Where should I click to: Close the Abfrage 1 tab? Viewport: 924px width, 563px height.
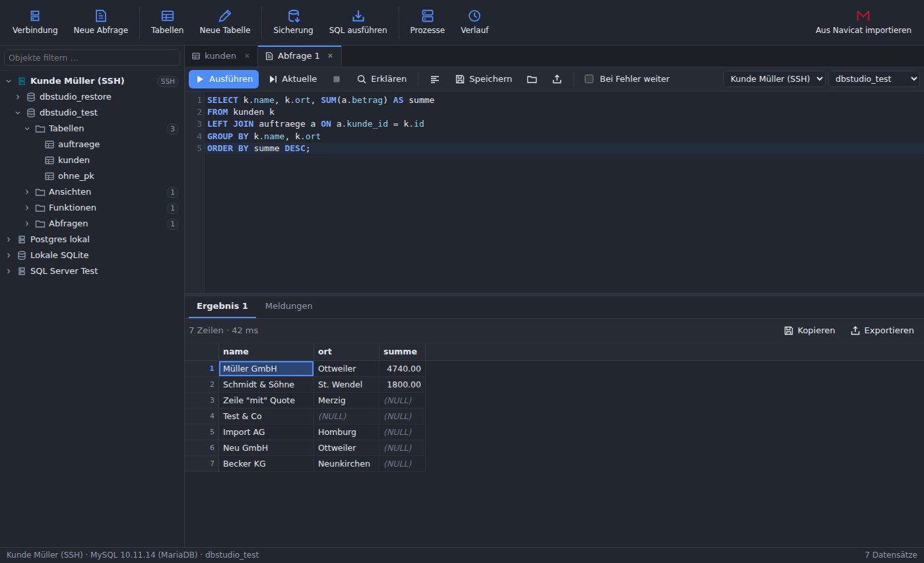(x=331, y=56)
